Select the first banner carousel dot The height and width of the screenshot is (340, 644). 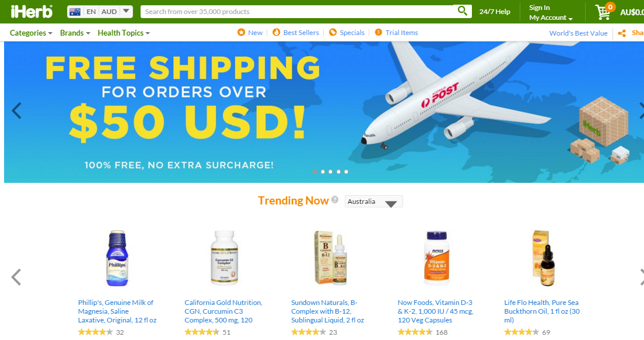tap(314, 172)
